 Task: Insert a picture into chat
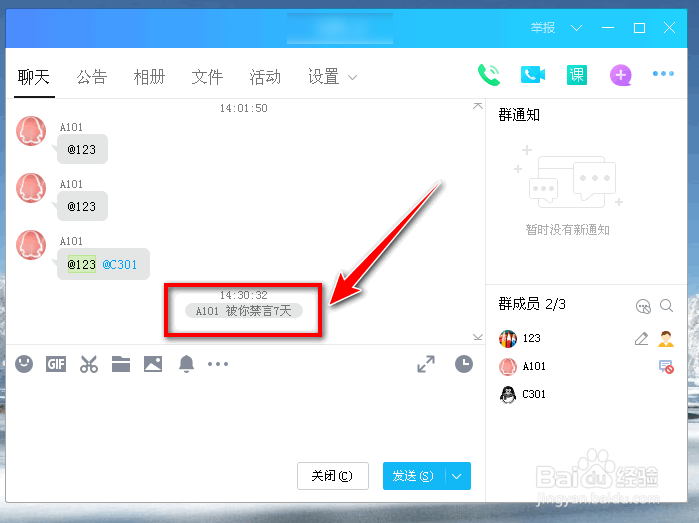point(153,364)
